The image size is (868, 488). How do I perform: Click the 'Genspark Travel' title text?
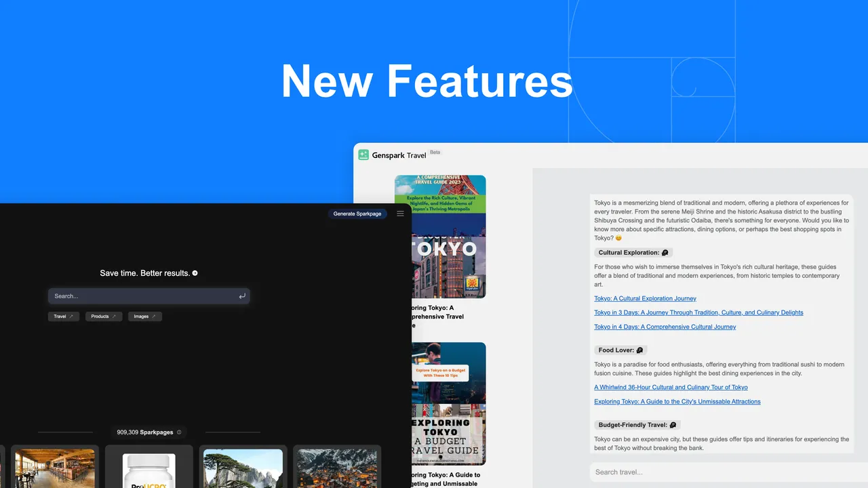[x=399, y=155]
